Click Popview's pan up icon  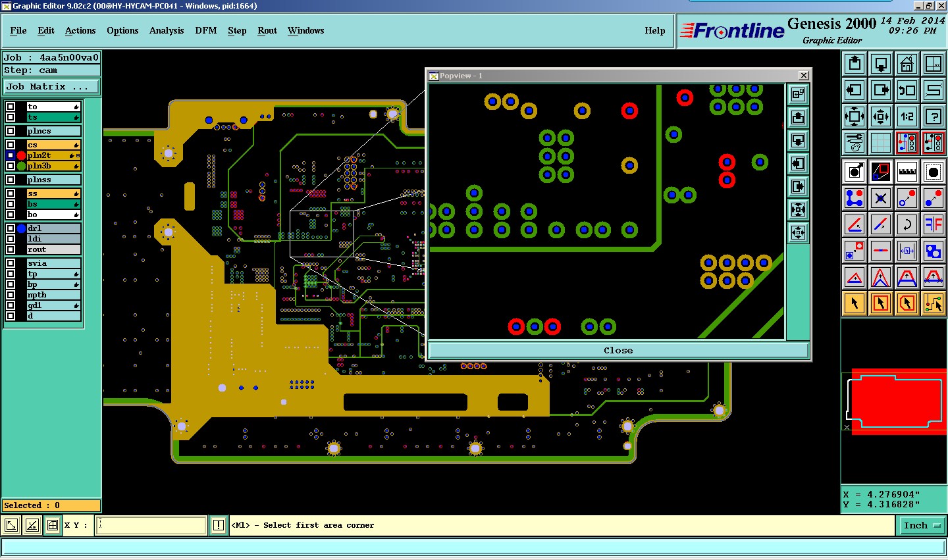(x=798, y=118)
